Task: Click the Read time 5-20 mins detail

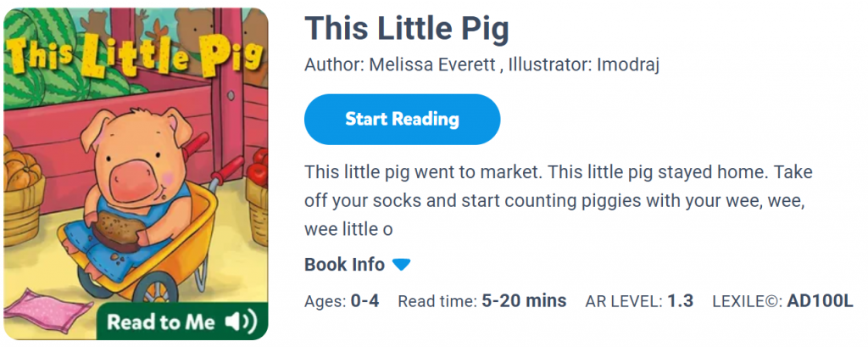Action: tap(481, 301)
